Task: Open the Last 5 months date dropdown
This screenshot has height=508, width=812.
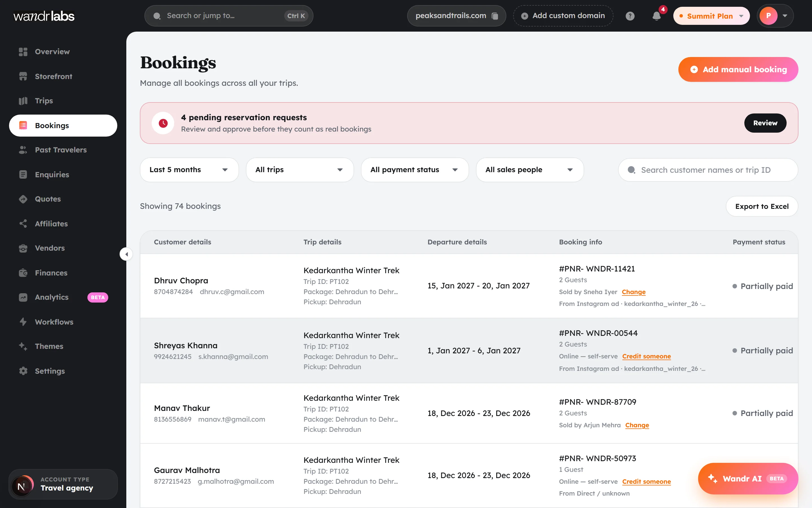Action: [x=189, y=170]
